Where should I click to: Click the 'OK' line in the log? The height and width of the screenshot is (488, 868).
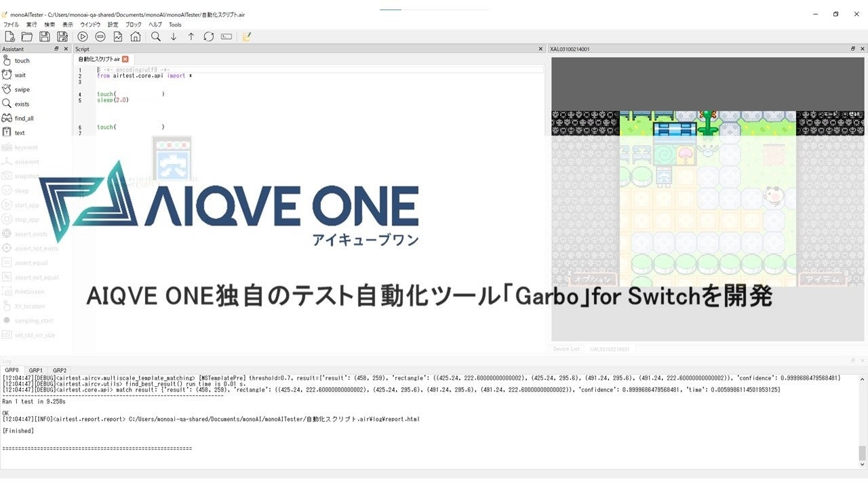[x=6, y=413]
